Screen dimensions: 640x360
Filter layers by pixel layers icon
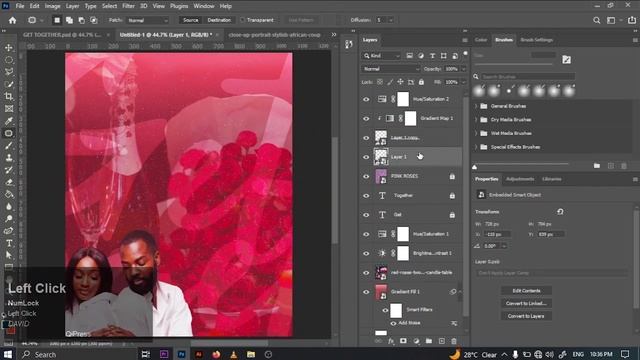[409, 56]
